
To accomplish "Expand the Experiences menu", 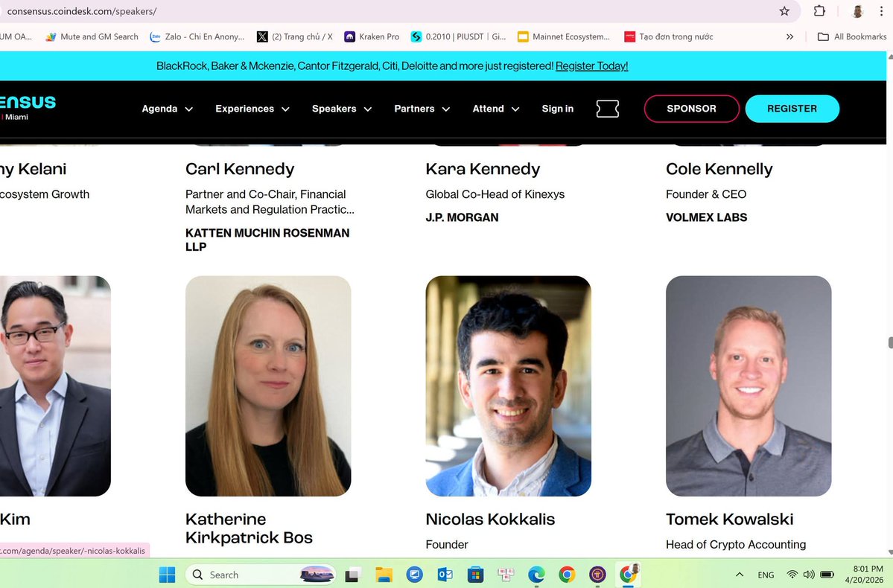I will [x=252, y=109].
